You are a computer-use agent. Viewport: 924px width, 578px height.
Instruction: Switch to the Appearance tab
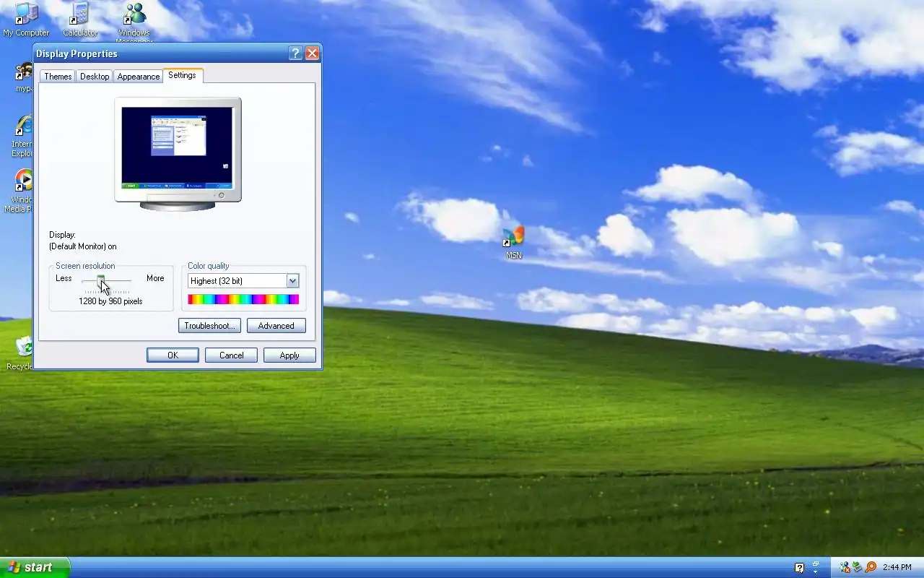pyautogui.click(x=138, y=77)
